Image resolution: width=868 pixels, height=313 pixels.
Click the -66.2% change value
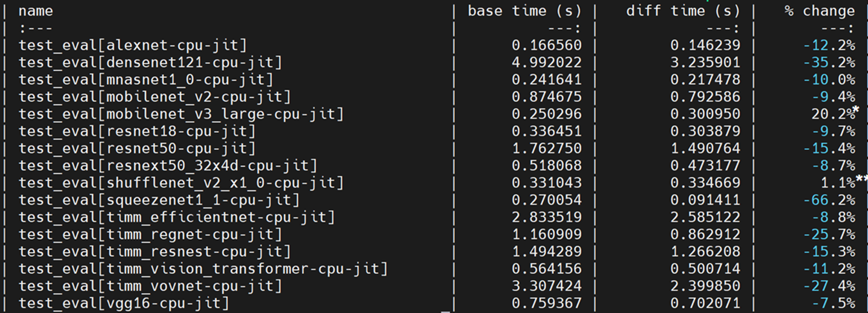[829, 200]
